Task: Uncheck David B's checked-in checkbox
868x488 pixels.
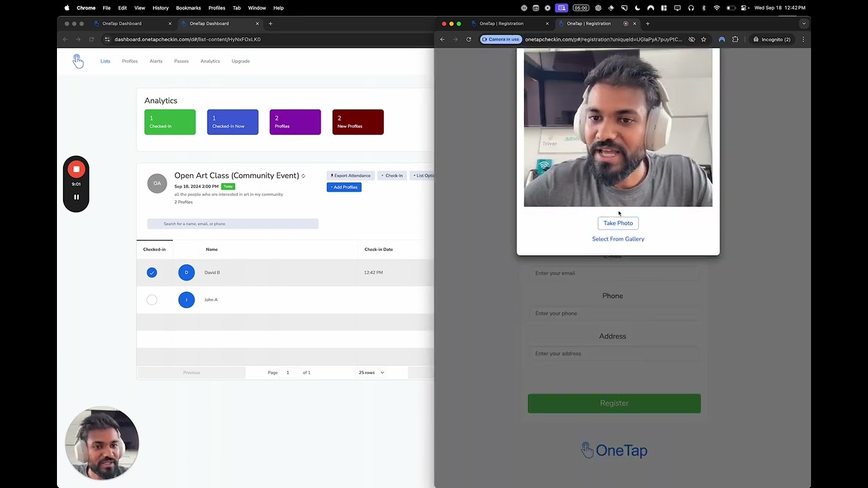Action: (x=152, y=272)
